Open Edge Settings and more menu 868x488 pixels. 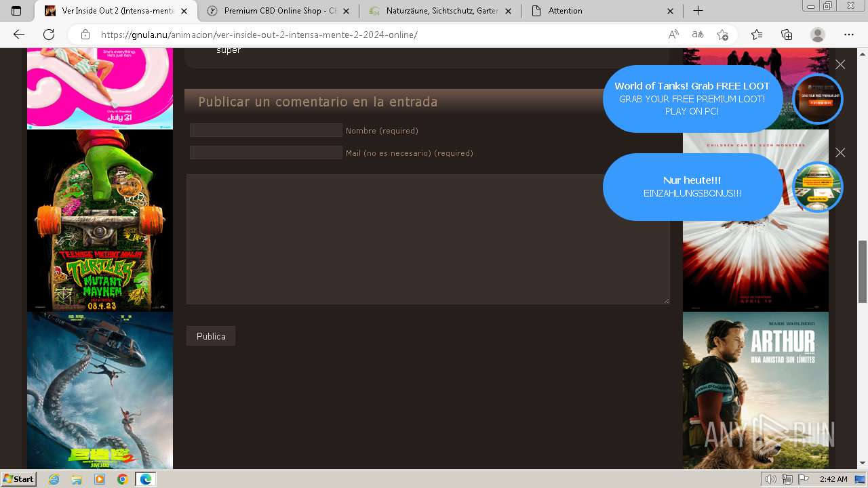[849, 35]
